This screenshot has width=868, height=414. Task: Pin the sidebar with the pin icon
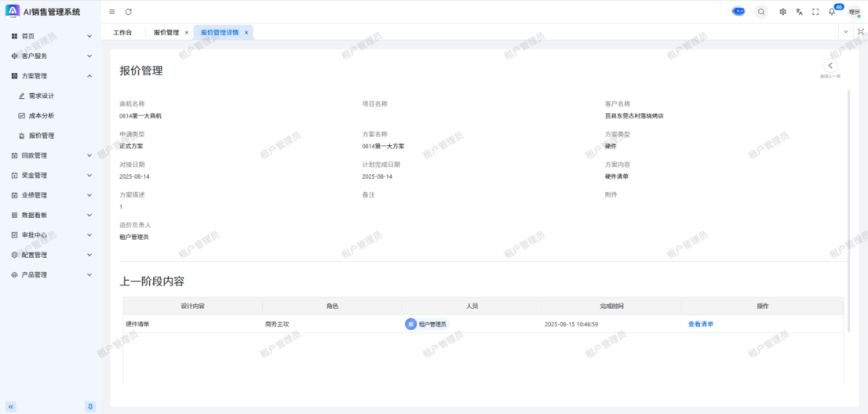90,406
